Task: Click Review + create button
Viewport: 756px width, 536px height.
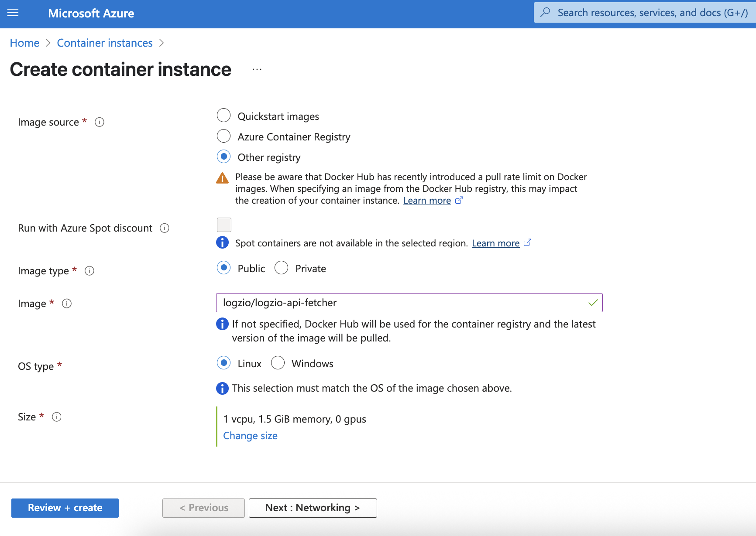Action: pos(65,508)
